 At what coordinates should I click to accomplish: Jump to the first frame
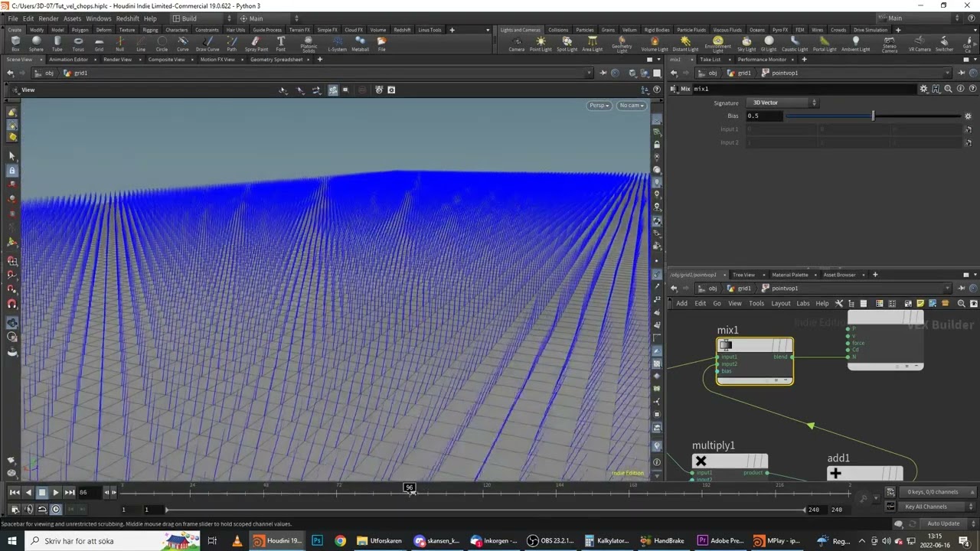(x=15, y=493)
